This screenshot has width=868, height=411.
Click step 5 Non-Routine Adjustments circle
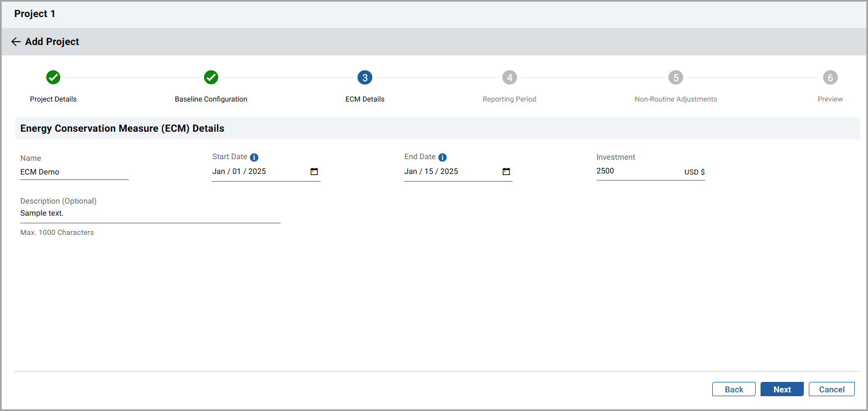[676, 77]
